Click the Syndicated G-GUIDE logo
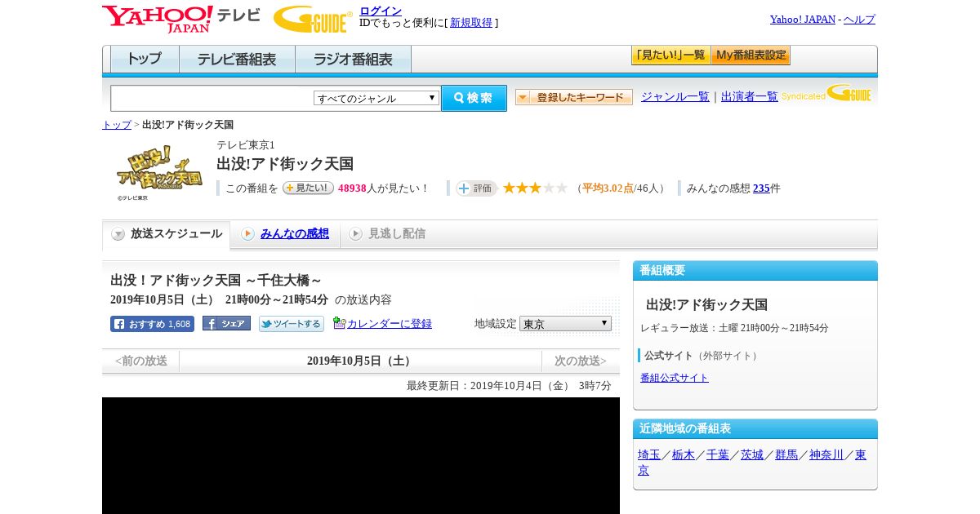The width and height of the screenshot is (980, 514). point(826,93)
